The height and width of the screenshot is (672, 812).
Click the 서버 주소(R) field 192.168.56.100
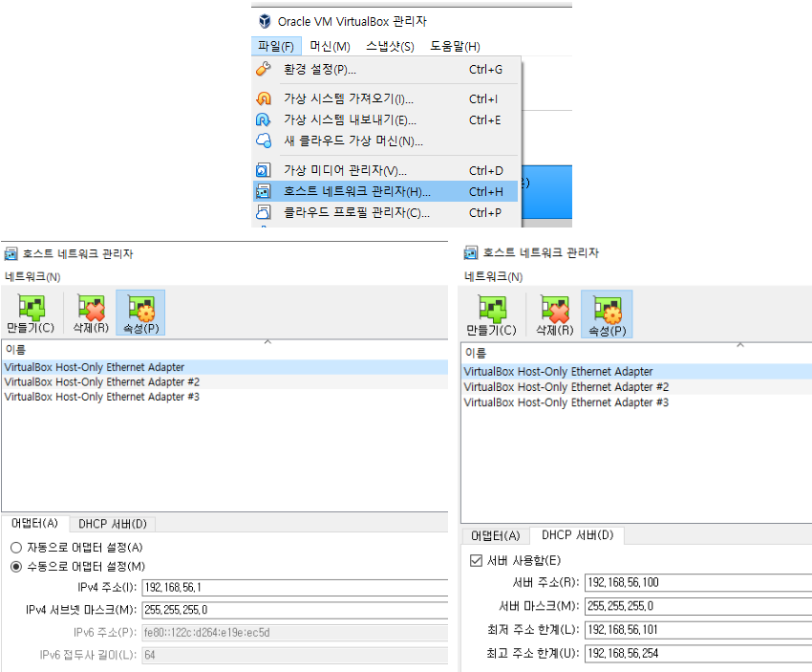point(698,582)
